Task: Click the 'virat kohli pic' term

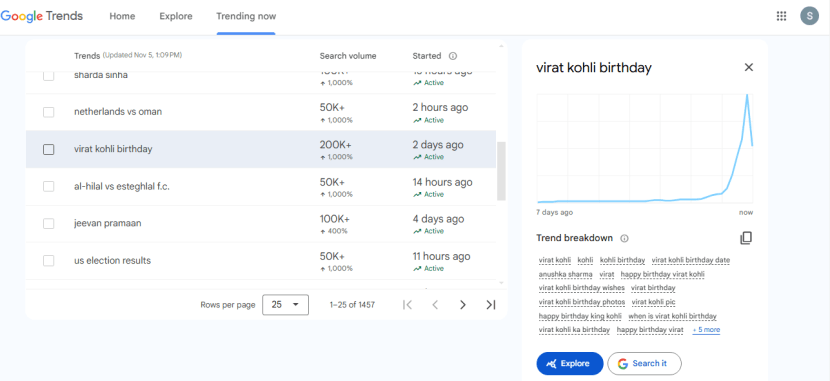Action: 654,302
